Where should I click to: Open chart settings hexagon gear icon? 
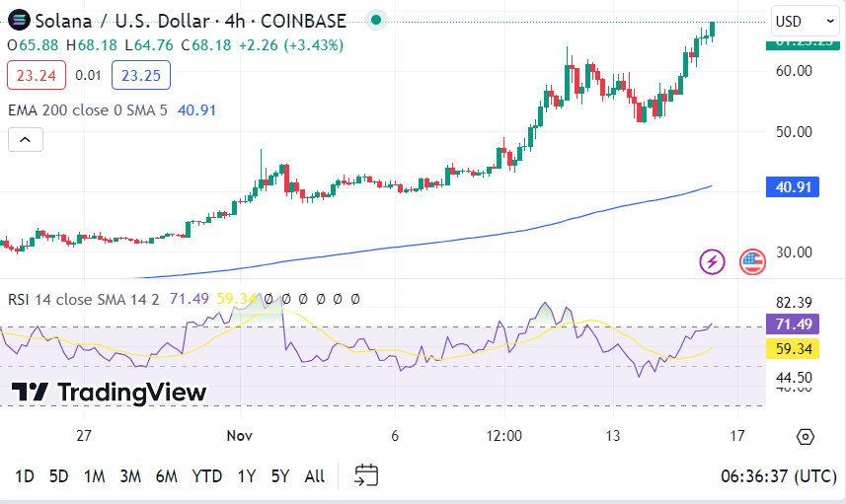click(805, 436)
